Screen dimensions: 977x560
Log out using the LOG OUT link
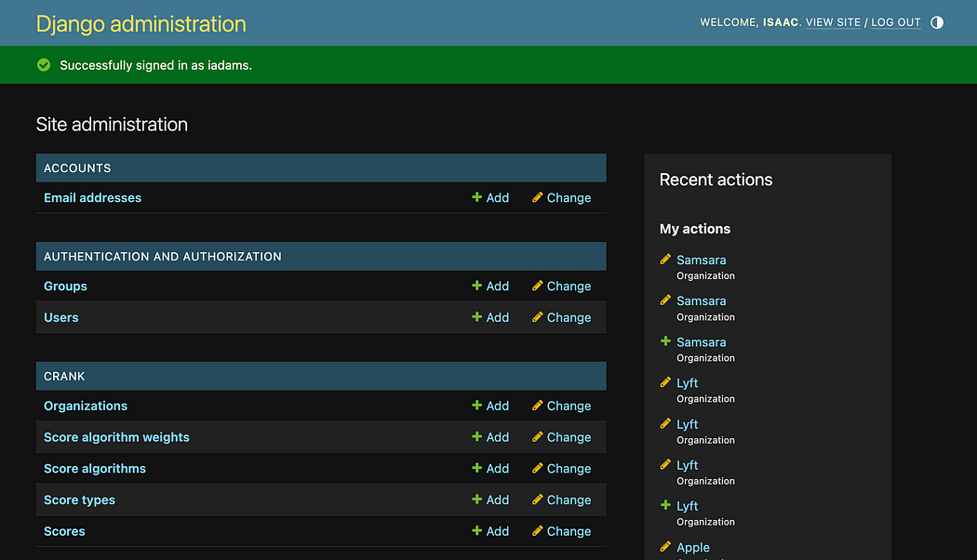(x=896, y=22)
